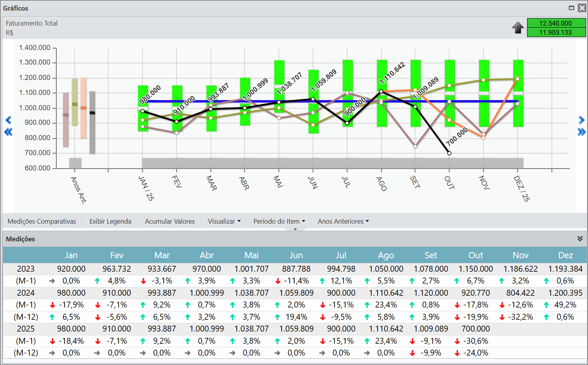The image size is (588, 365).
Task: Collapse the Medições section with double chevron
Action: pyautogui.click(x=580, y=239)
